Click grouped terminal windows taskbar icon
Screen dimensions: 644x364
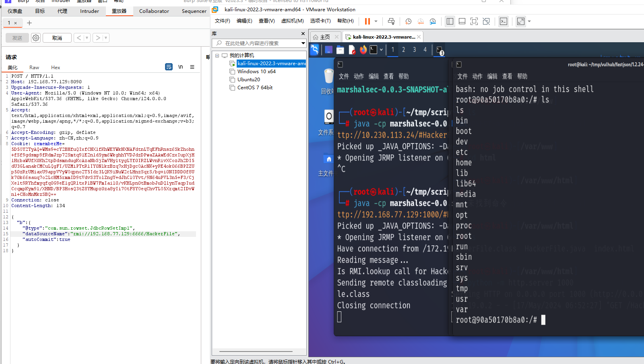click(440, 50)
